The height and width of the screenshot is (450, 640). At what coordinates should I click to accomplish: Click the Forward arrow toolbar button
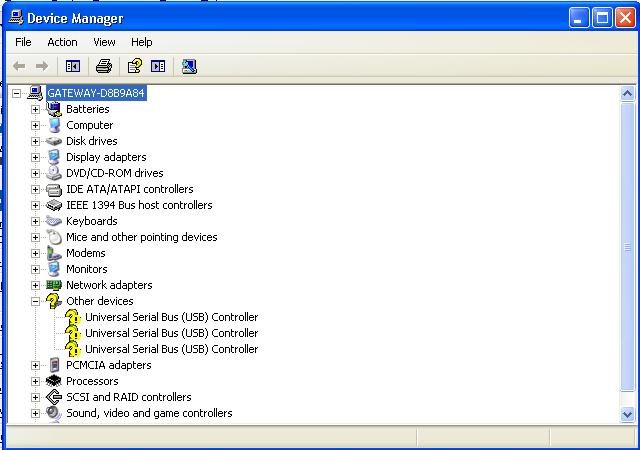(x=42, y=66)
